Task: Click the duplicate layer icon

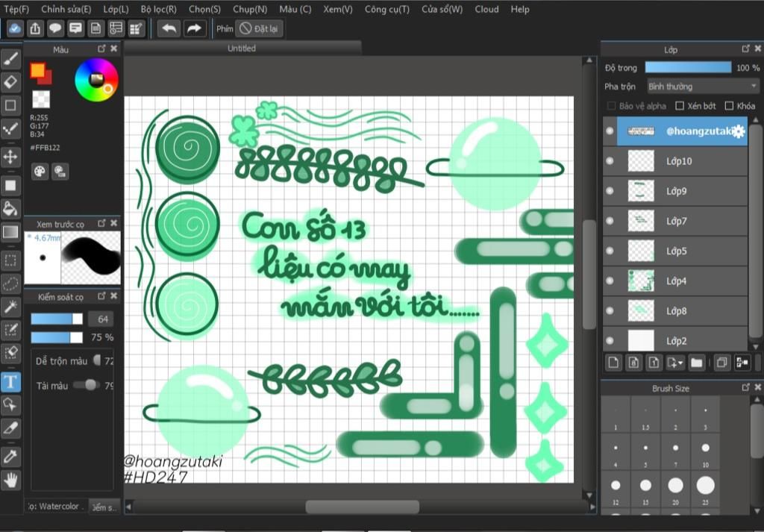Action: 722,363
